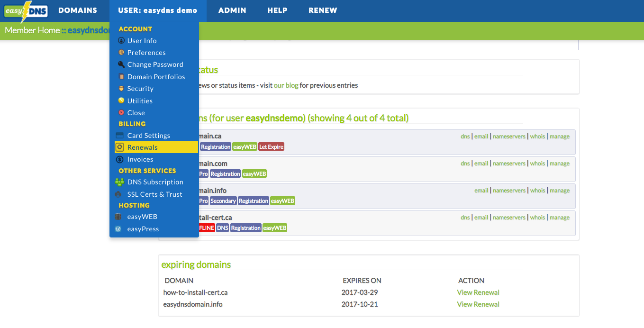This screenshot has height=328, width=644.
Task: Click the easyWEB hosting icon
Action: 118,217
